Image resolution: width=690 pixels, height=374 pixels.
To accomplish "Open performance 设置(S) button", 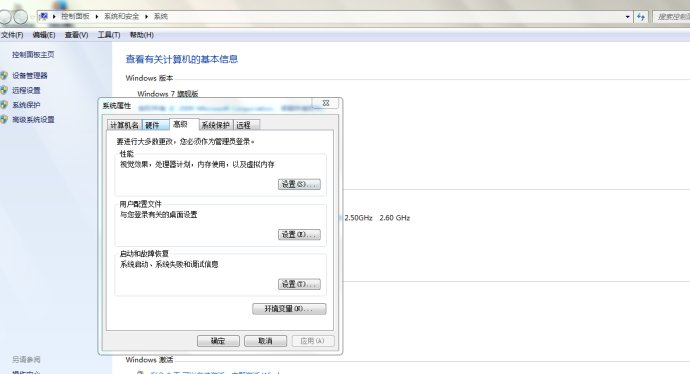I will pyautogui.click(x=299, y=184).
